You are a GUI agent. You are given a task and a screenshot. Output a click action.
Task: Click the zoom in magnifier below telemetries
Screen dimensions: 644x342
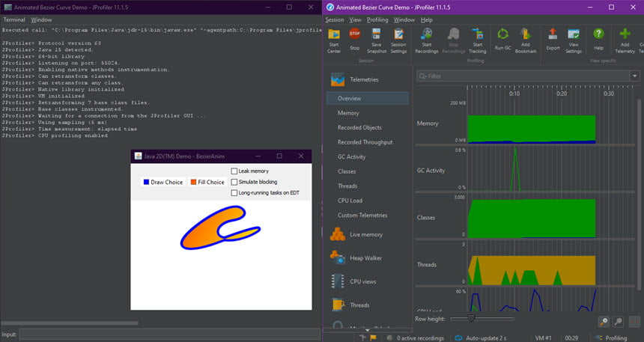coord(604,322)
